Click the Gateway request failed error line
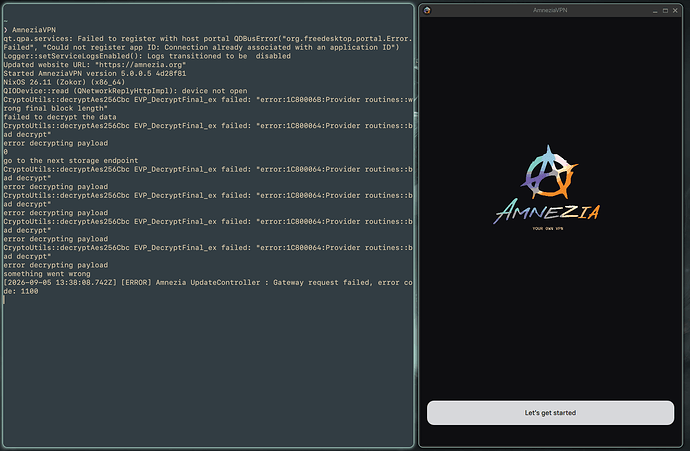The height and width of the screenshot is (451, 690). tap(208, 287)
